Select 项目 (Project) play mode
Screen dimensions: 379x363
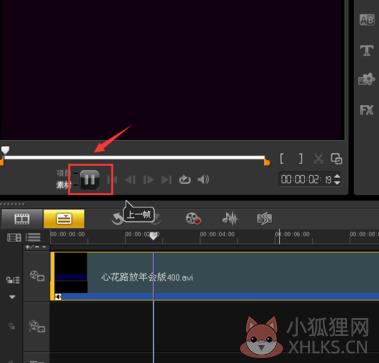(x=63, y=173)
